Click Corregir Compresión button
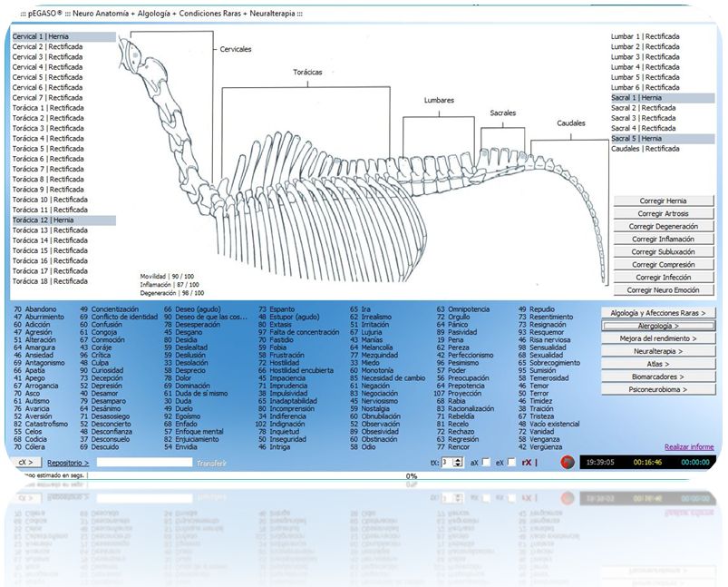Screen dimensions: 728x587 point(664,264)
